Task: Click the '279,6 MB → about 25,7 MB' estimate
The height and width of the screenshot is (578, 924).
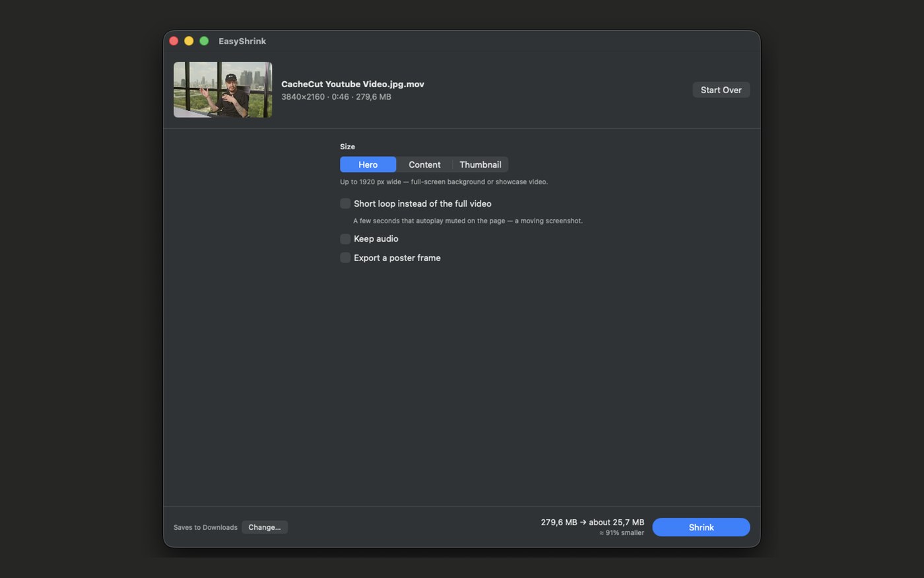Action: [592, 522]
